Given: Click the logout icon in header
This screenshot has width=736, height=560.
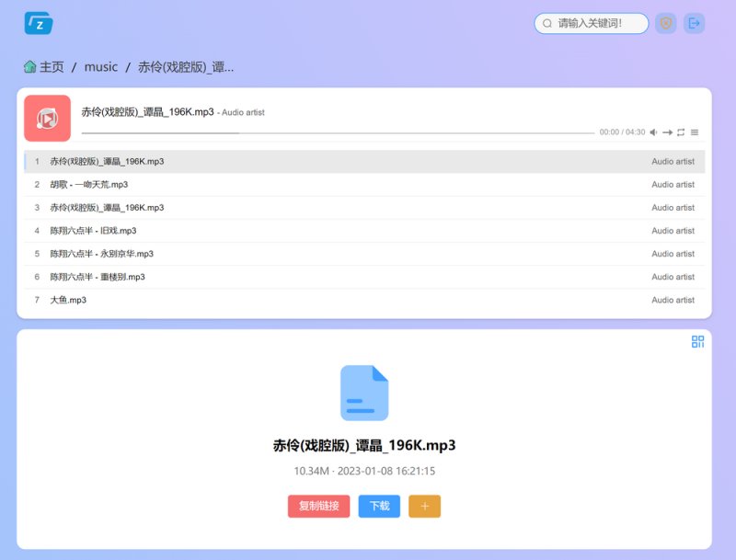Looking at the screenshot, I should tap(694, 23).
